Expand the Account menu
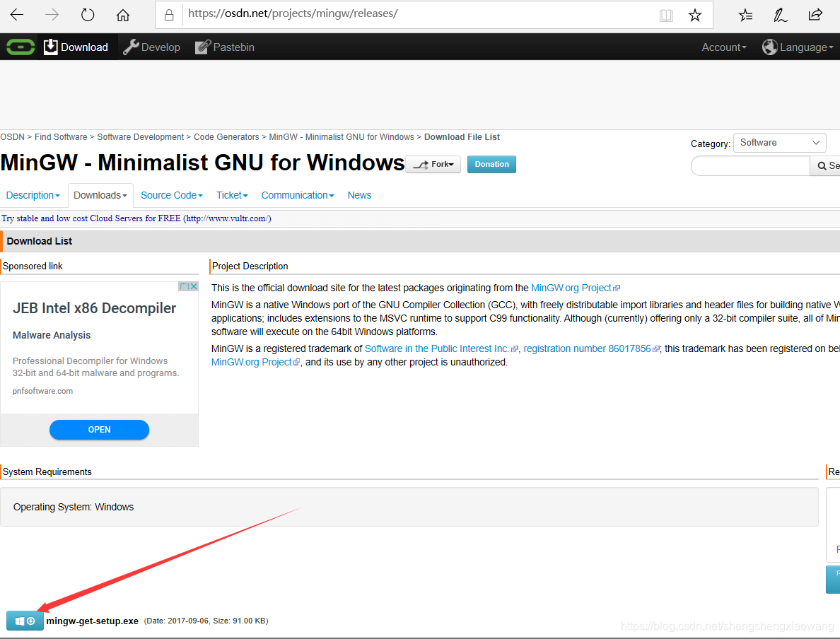Screen dimensions: 840x639 click(x=724, y=47)
